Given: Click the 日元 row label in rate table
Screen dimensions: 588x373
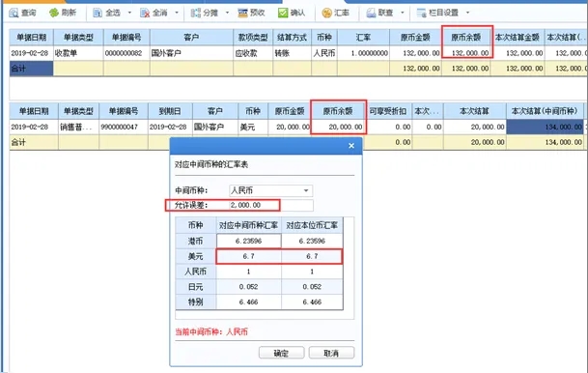Looking at the screenshot, I should click(x=196, y=287).
